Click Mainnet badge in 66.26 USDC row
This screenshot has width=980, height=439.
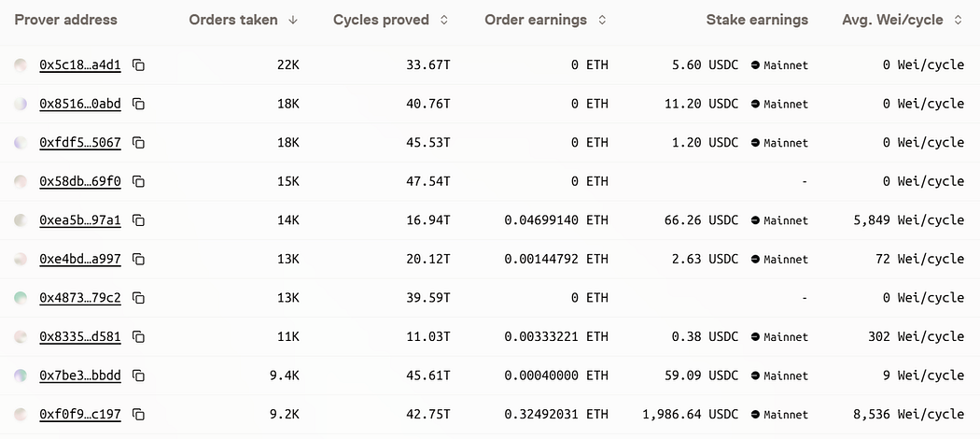point(779,220)
